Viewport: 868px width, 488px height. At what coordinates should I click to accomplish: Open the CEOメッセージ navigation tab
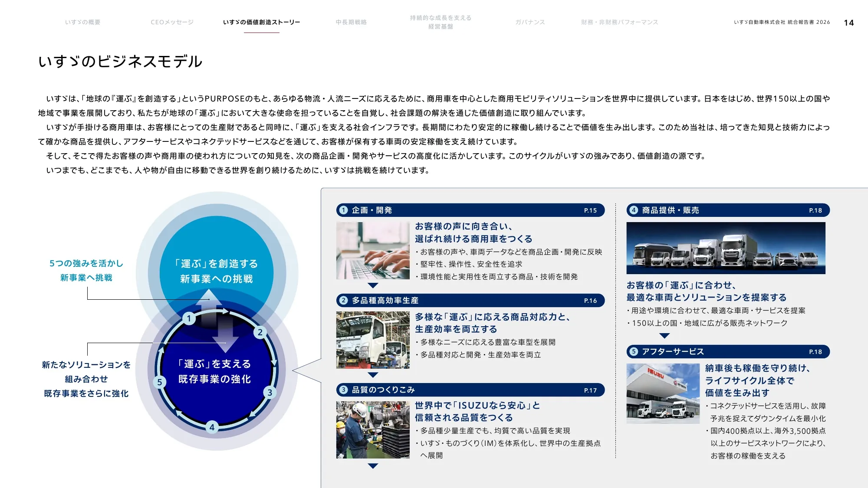(x=172, y=22)
